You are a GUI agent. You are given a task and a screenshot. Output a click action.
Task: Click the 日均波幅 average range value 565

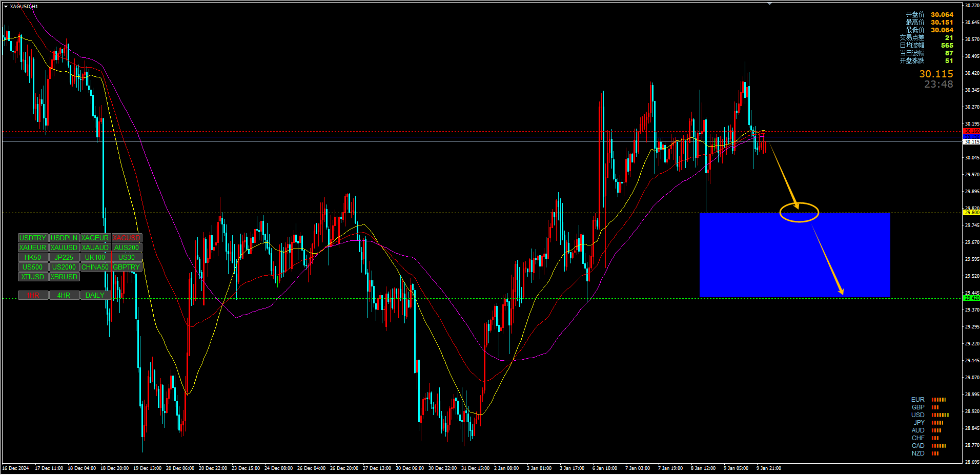click(x=947, y=46)
